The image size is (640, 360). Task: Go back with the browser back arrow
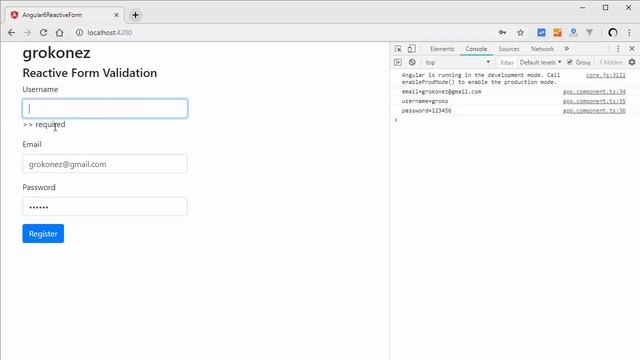point(11,33)
